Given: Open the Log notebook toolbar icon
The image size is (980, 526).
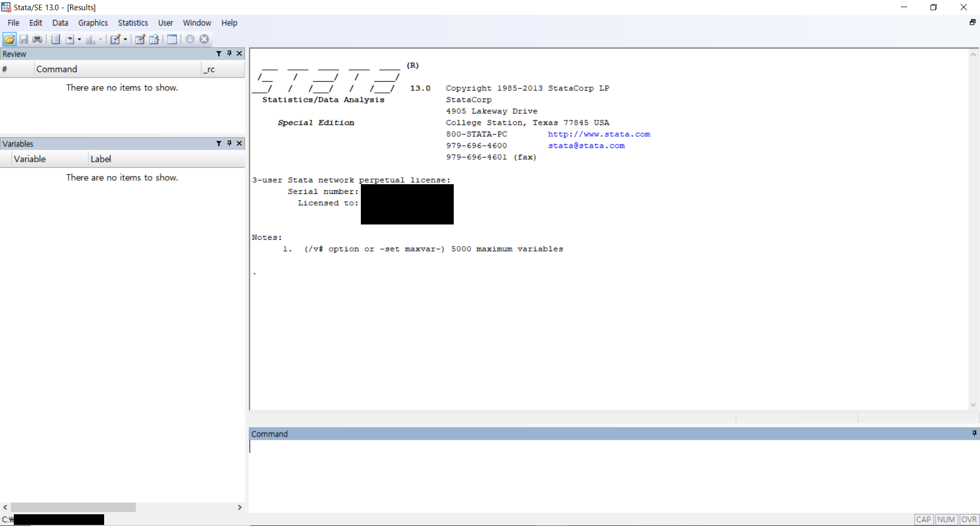Looking at the screenshot, I should click(x=56, y=39).
